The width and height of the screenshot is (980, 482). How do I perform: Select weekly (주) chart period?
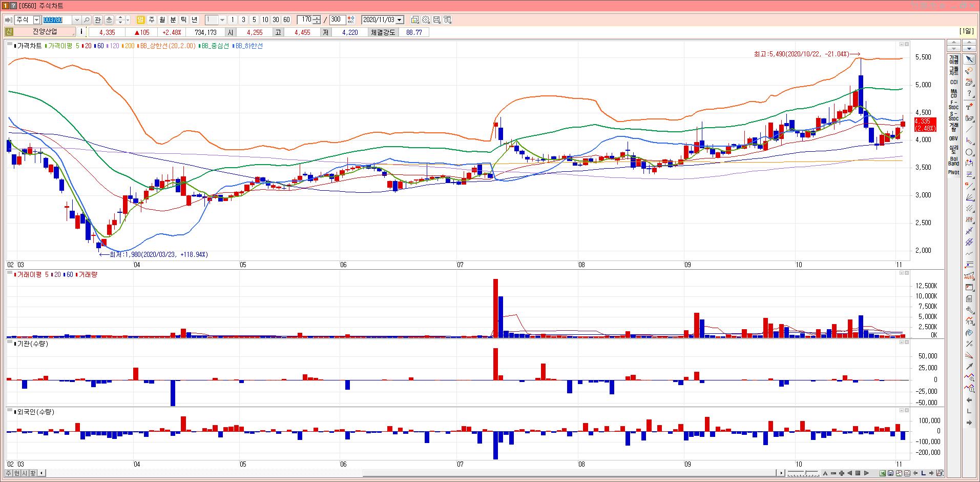[x=152, y=20]
